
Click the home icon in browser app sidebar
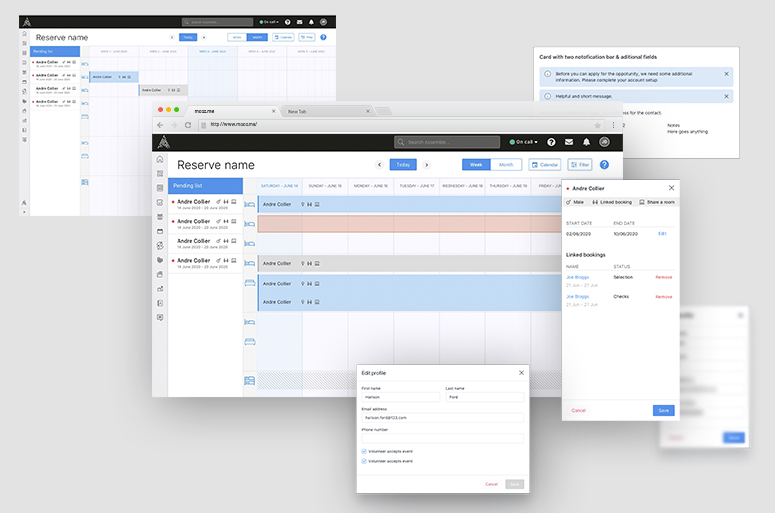click(160, 160)
